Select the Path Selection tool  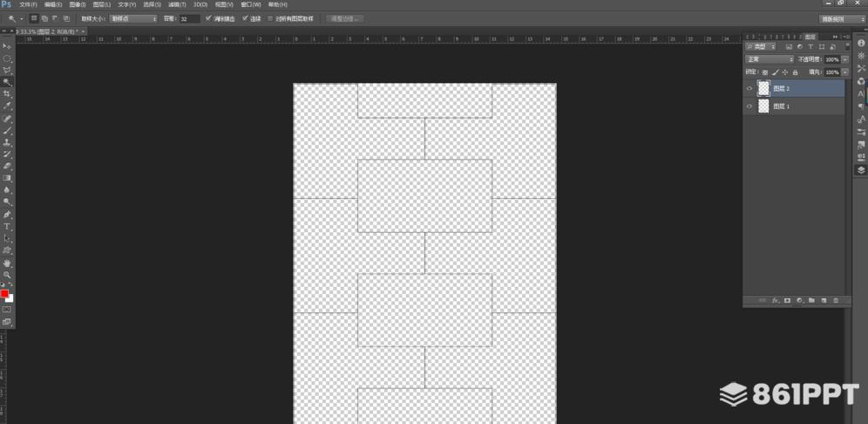[7, 238]
